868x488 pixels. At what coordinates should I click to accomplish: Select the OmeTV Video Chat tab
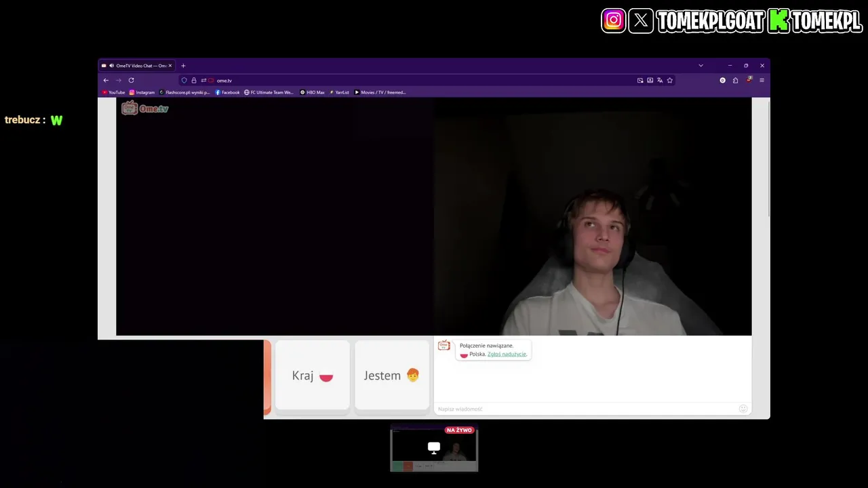[x=137, y=66]
